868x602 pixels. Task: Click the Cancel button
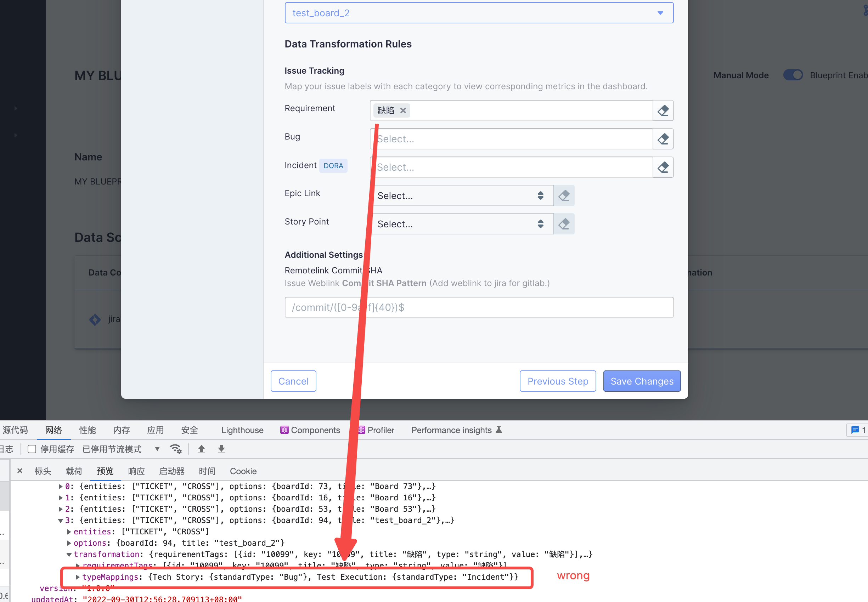coord(293,381)
